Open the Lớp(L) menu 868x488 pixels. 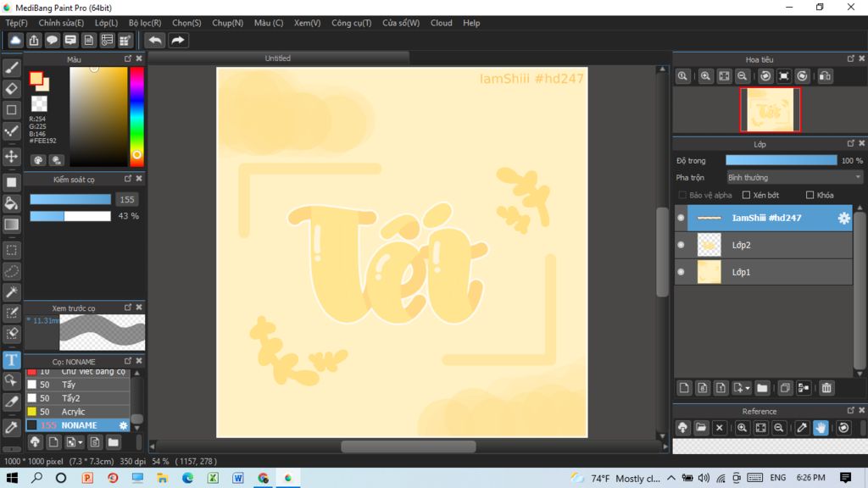pos(106,23)
